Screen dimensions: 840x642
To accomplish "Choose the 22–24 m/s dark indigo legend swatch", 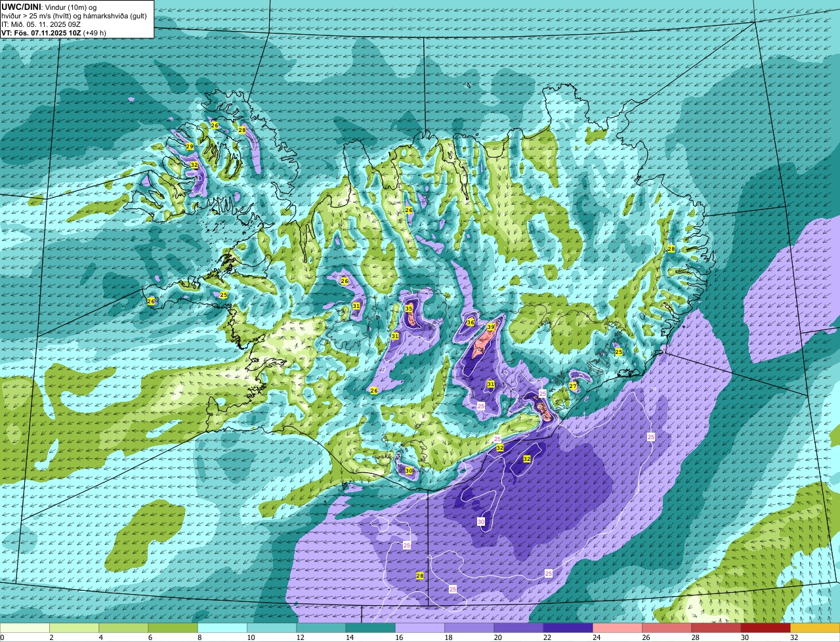I will pyautogui.click(x=568, y=628).
